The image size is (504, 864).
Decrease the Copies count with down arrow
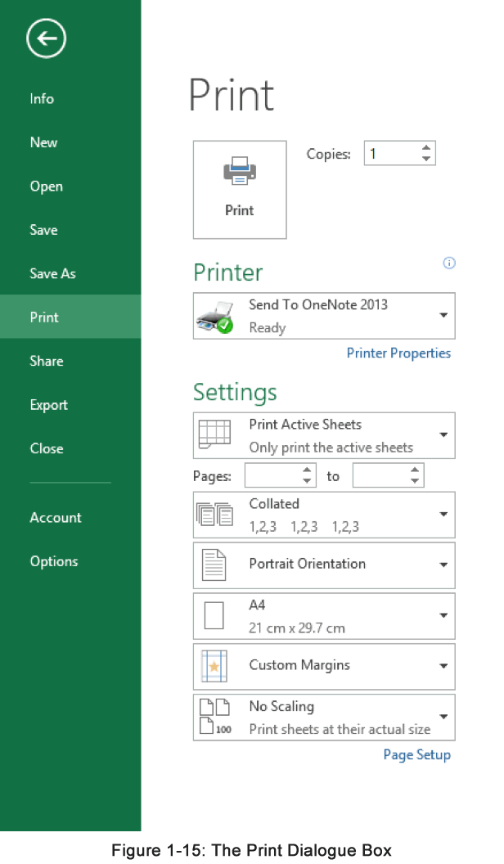425,159
